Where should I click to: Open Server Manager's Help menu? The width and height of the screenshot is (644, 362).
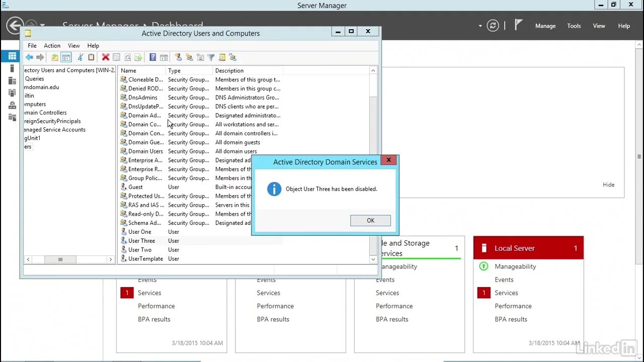coord(624,26)
